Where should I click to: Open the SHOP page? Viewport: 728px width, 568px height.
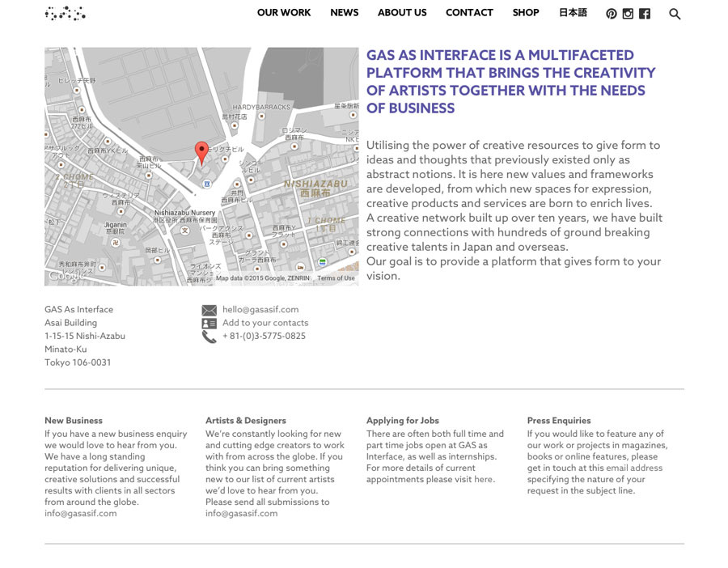pos(526,13)
